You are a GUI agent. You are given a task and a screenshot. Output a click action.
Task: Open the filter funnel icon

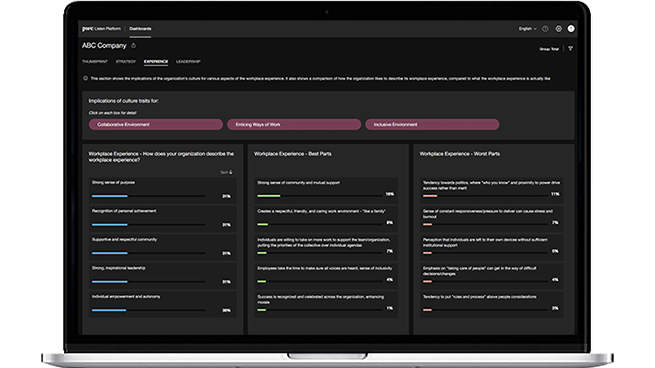[571, 49]
